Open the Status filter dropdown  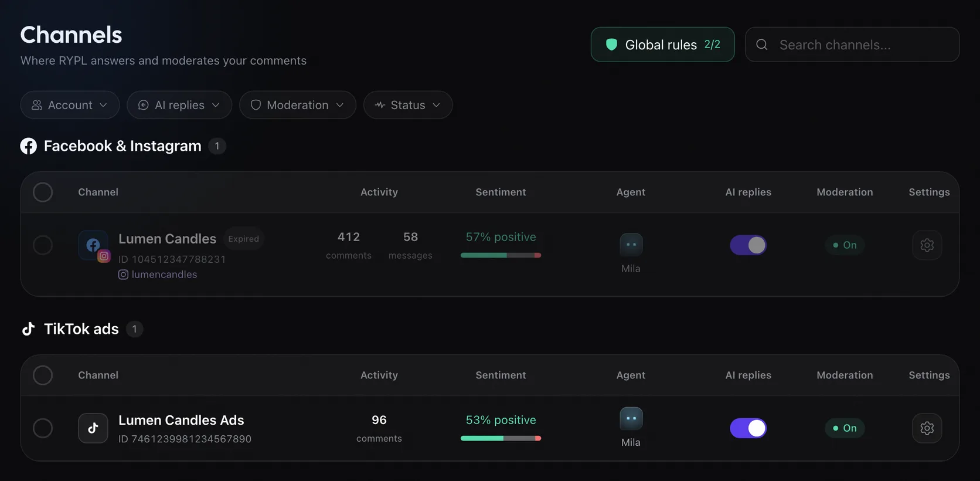click(408, 105)
